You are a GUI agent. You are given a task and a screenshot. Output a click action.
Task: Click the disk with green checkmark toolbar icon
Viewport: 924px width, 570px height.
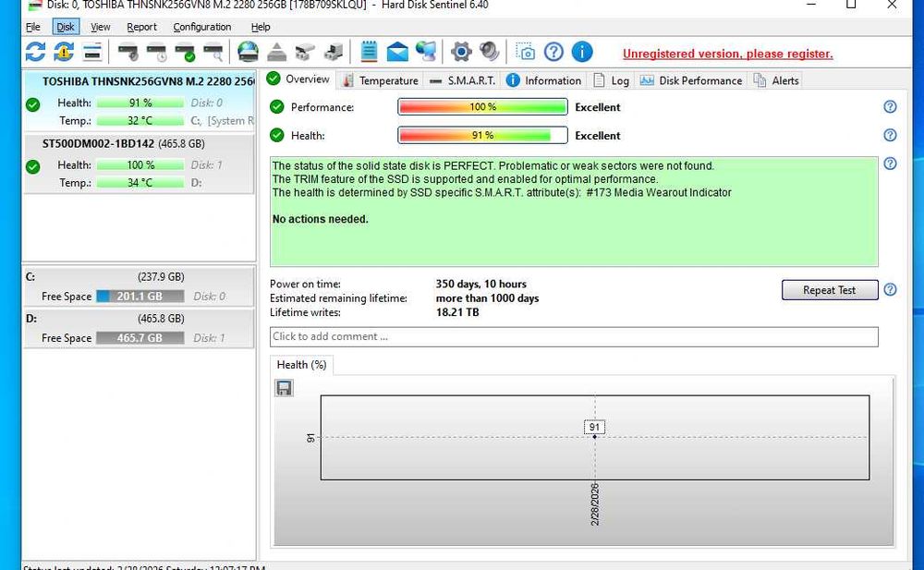point(185,53)
